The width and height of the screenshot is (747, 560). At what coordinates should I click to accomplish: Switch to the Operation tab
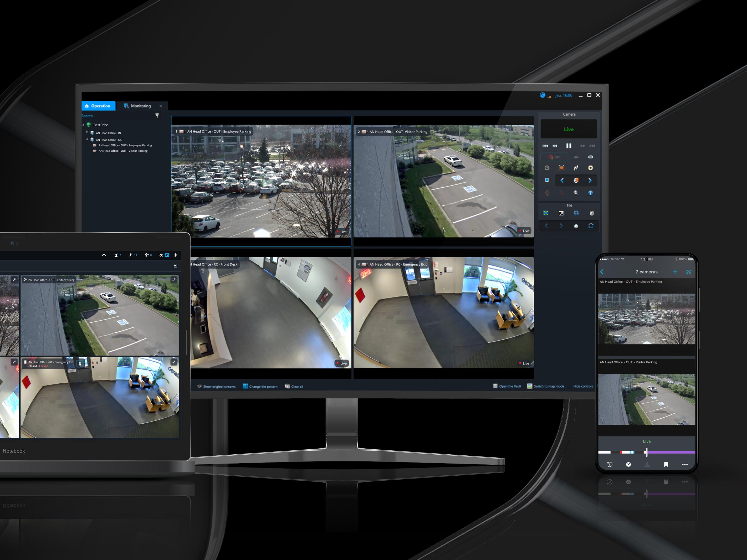click(98, 106)
